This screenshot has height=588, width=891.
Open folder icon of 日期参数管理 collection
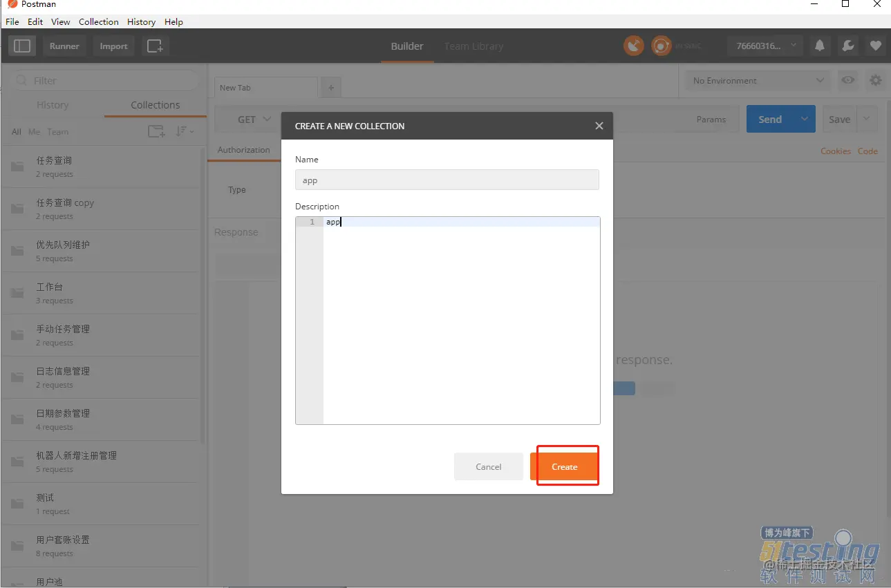[x=18, y=419]
